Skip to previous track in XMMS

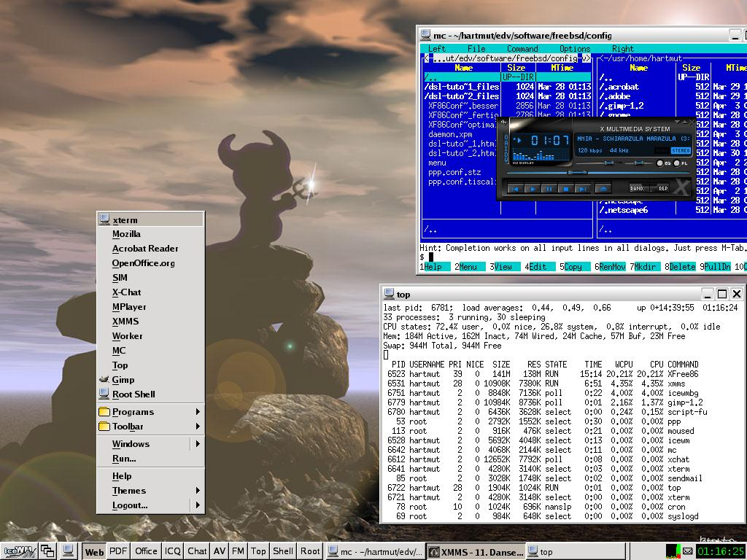515,189
